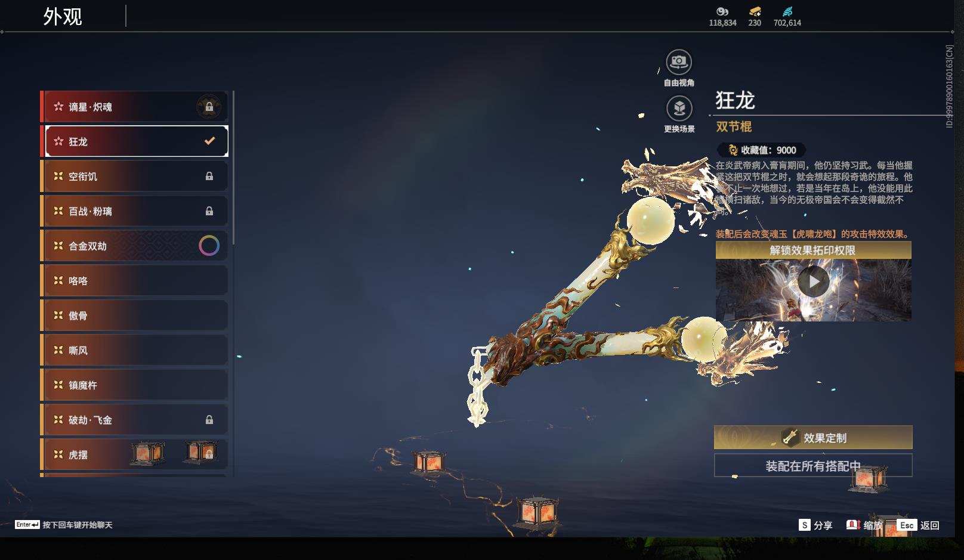Screen dimensions: 964x560
Task: Click the lock icon on 空衔饥 entry
Action: (209, 176)
